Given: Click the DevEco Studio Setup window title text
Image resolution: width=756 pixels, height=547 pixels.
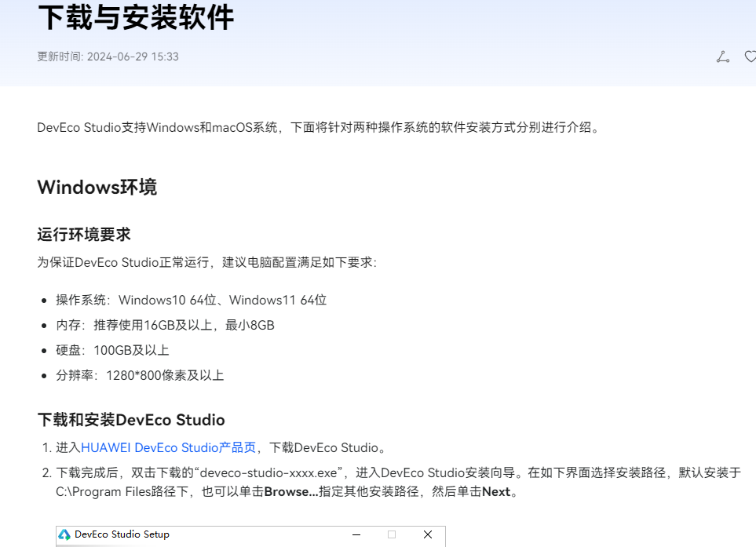Looking at the screenshot, I should 122,534.
